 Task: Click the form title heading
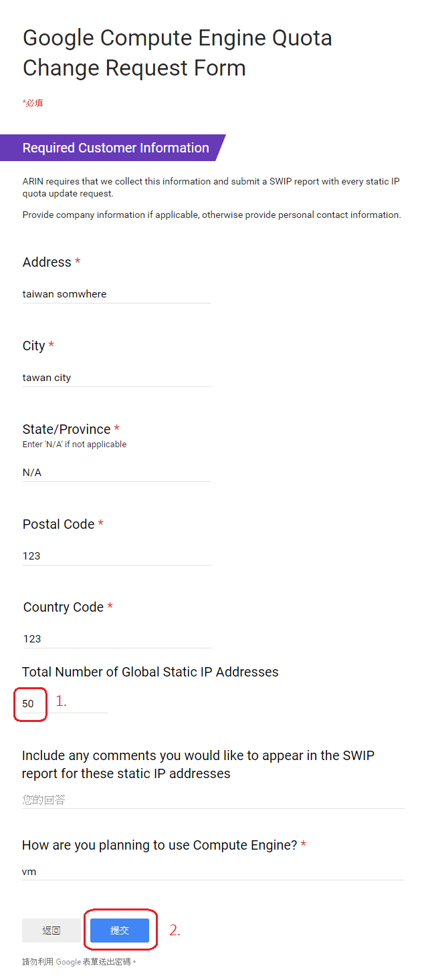[177, 53]
